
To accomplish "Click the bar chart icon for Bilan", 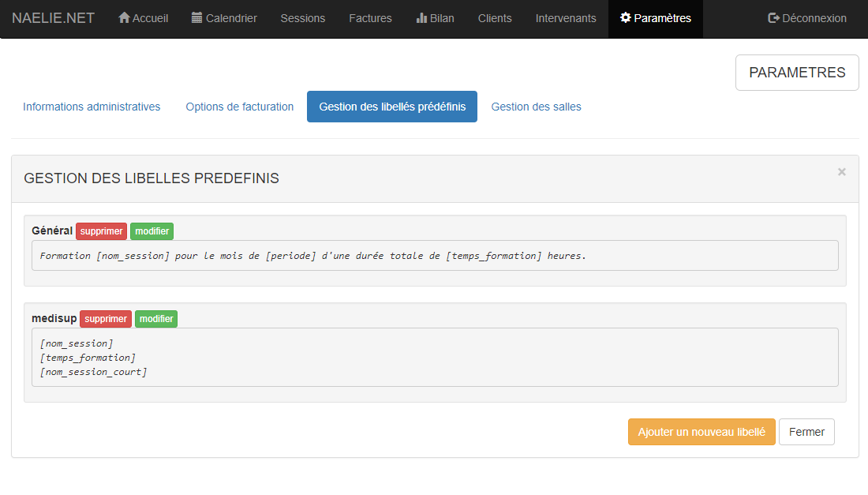I will coord(421,18).
